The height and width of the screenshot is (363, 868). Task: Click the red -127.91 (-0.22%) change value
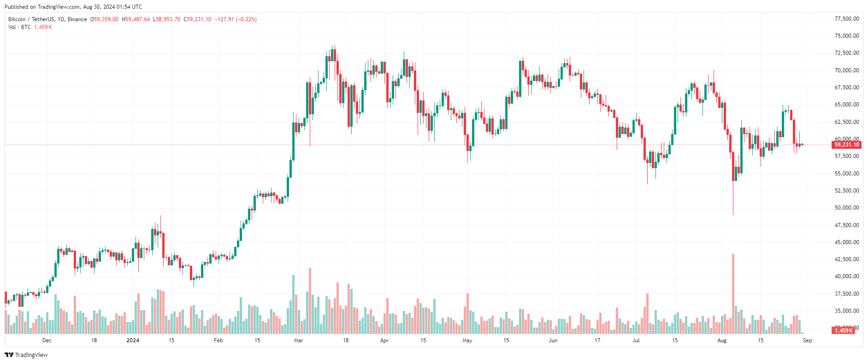pyautogui.click(x=236, y=19)
